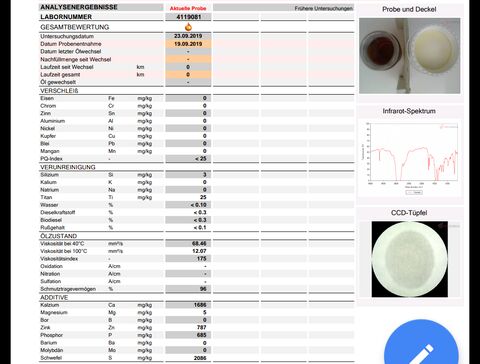Select the Kalzium value 1686
Image resolution: width=480 pixels, height=364 pixels.
(x=200, y=305)
